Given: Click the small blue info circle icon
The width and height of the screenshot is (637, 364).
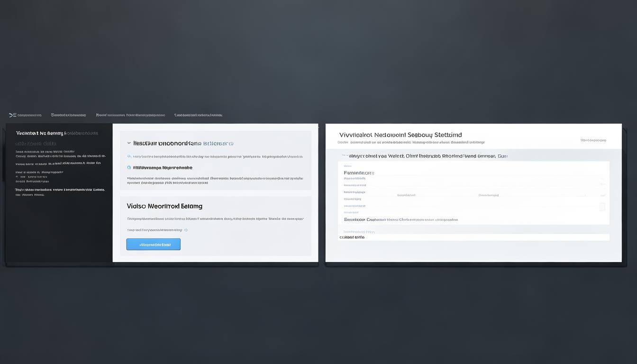Looking at the screenshot, I should coord(129,156).
